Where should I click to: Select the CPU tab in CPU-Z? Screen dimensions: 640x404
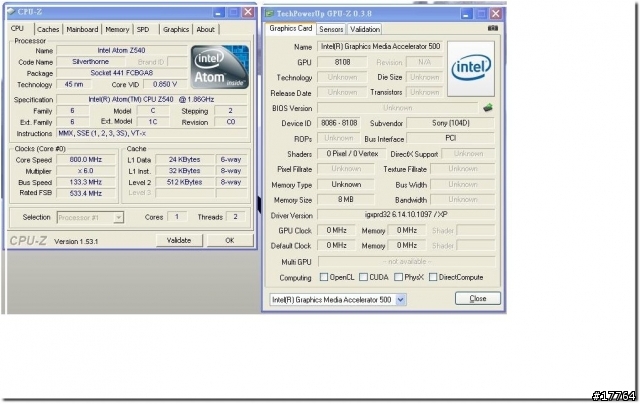pos(17,29)
